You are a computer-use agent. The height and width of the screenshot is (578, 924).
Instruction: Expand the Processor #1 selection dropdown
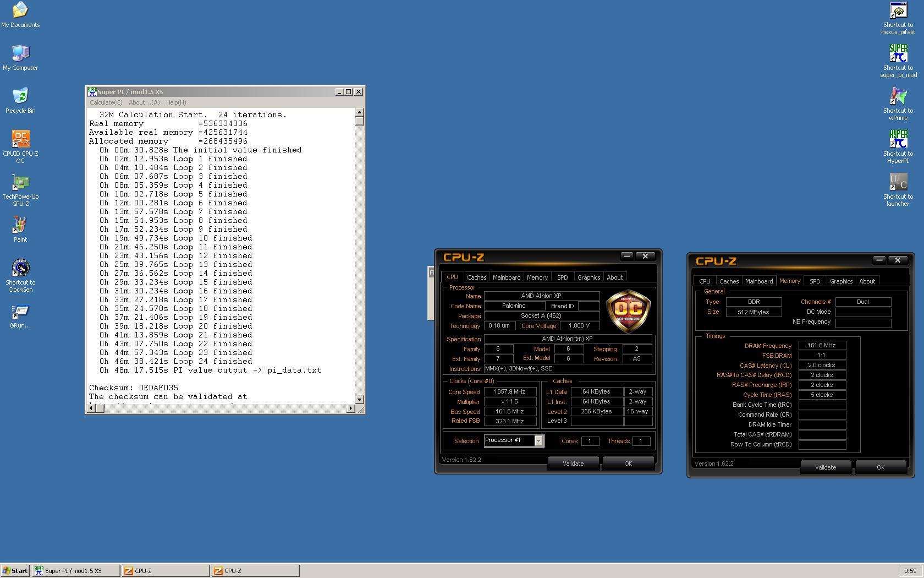pos(538,441)
